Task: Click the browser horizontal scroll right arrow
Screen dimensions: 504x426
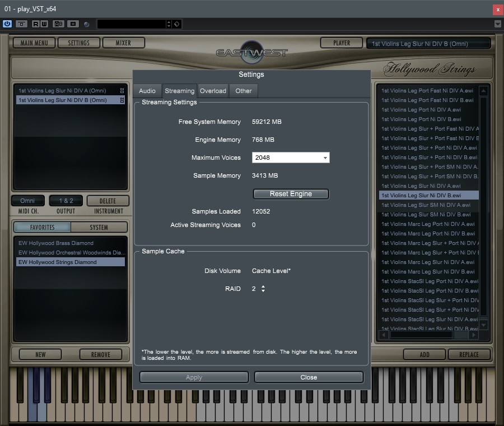Action: coord(473,335)
